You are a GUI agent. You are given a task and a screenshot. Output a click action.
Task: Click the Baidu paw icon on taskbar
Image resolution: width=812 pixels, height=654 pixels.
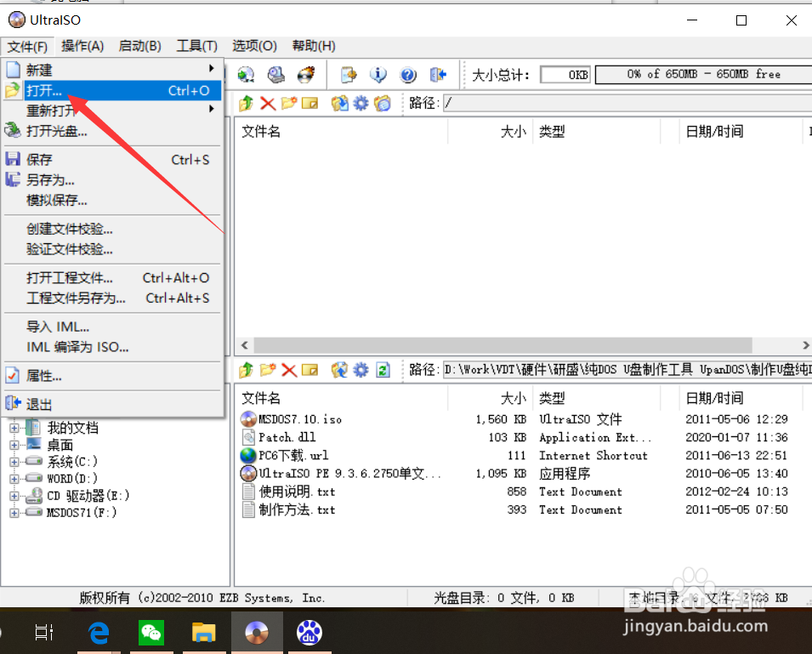[309, 632]
